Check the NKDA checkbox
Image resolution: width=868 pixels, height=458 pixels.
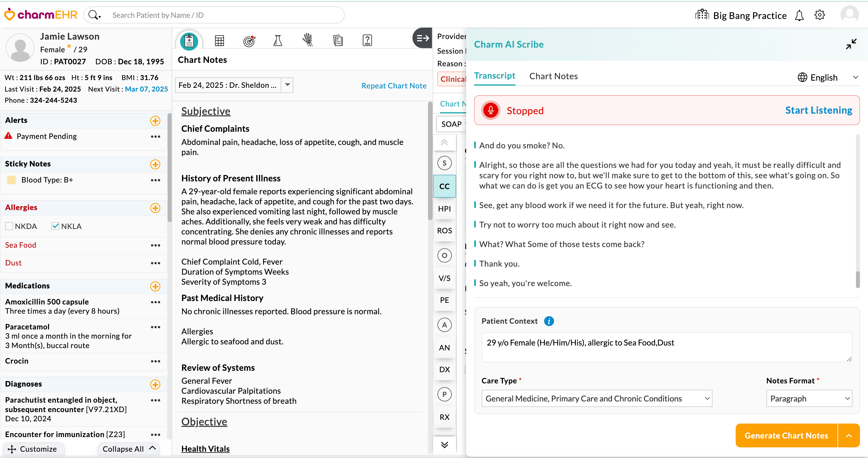tap(9, 226)
